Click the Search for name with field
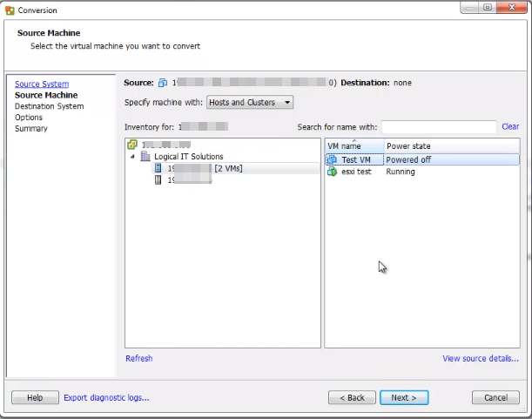Screen dimensions: 532x419 [x=439, y=127]
